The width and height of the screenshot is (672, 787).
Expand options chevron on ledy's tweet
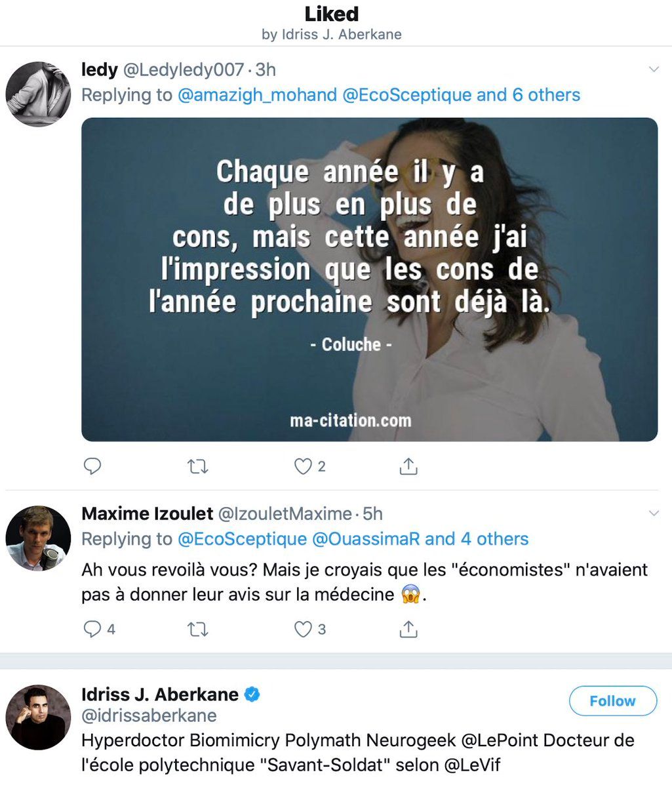point(653,69)
